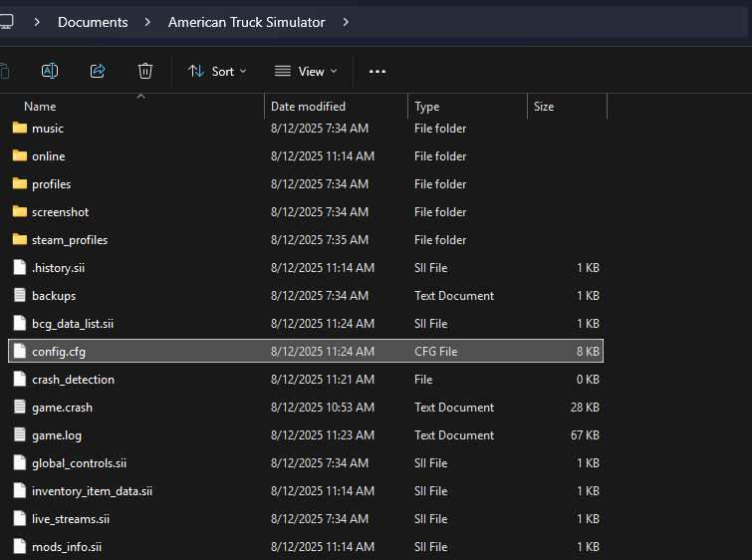The height and width of the screenshot is (560, 752).
Task: Select the online folder icon
Action: tap(20, 155)
